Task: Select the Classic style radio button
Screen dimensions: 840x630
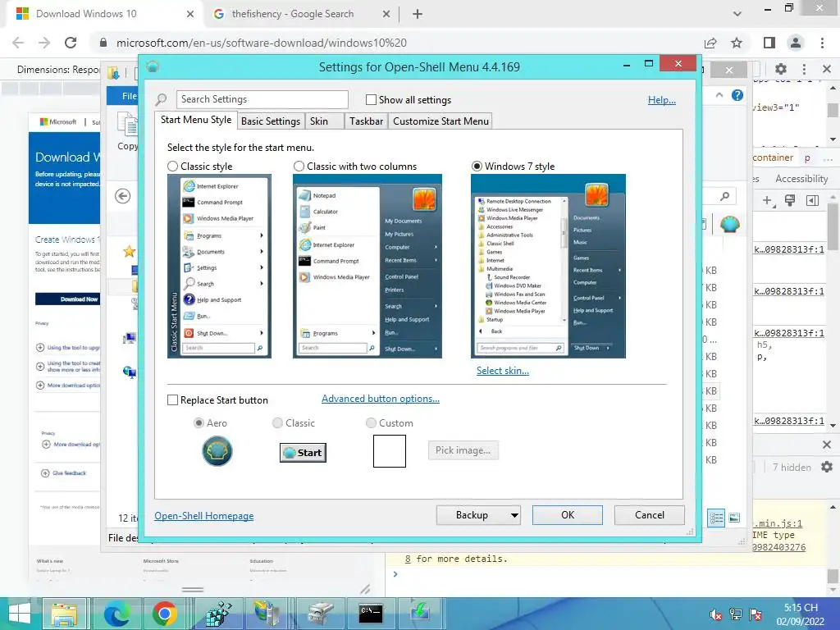Action: [172, 167]
